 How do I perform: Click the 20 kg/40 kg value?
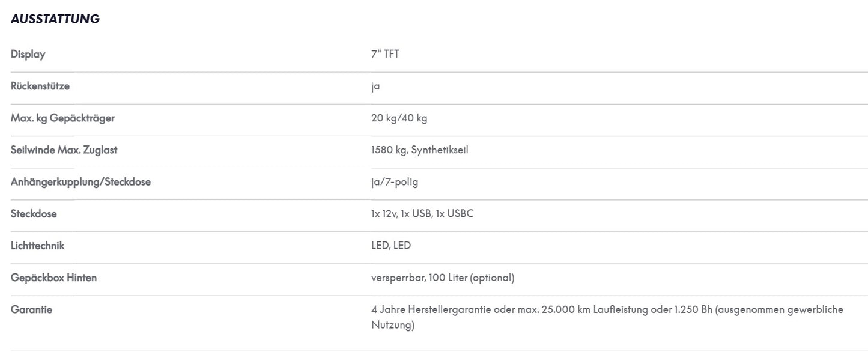[x=399, y=118]
